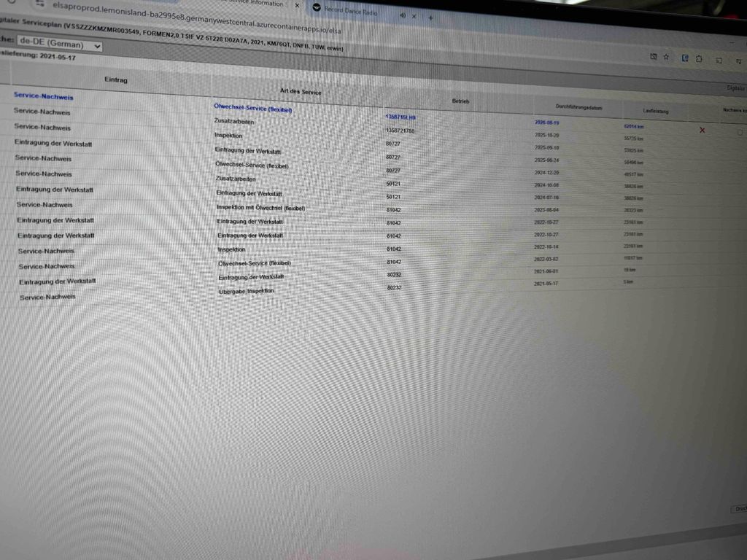
Task: Click the Durchführungsdatum column header
Action: [578, 107]
